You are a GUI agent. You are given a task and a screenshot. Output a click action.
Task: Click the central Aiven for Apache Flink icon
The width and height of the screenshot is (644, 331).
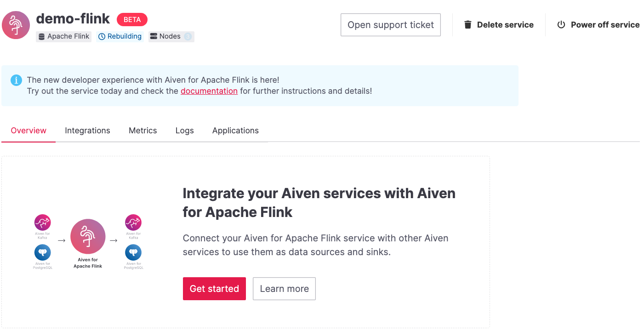point(88,236)
